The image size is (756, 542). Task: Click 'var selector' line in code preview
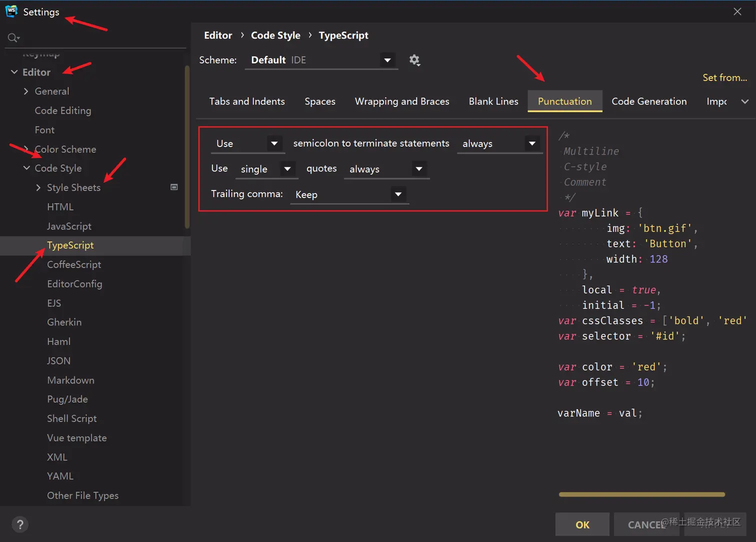622,336
